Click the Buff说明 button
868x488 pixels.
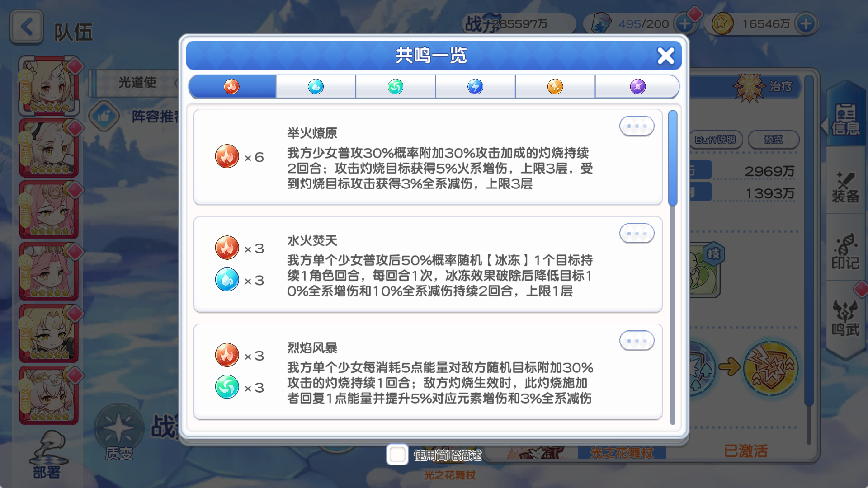point(715,140)
